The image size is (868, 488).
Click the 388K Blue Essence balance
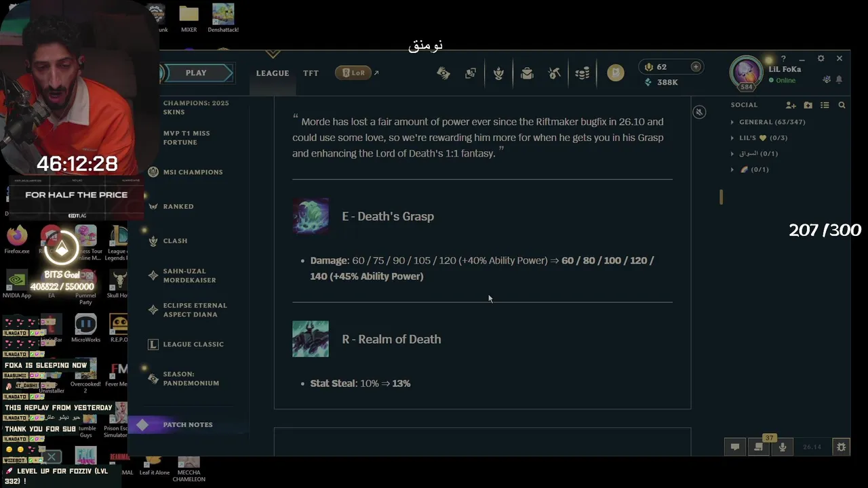[x=661, y=82]
